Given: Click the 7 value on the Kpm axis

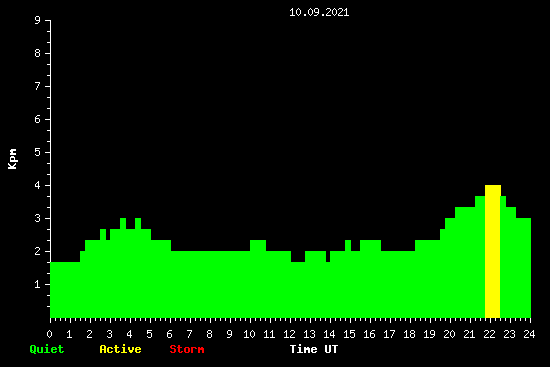Looking at the screenshot, I should (37, 86).
